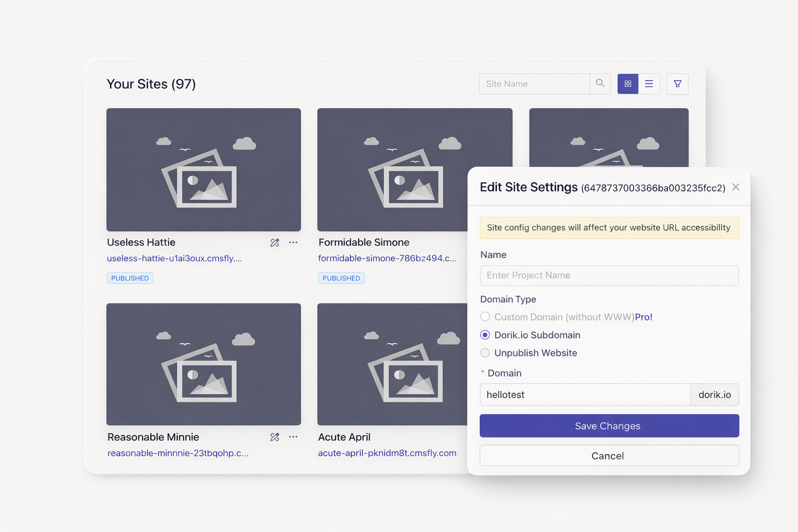Open design editor icon for Reasonable Minnie

click(275, 437)
